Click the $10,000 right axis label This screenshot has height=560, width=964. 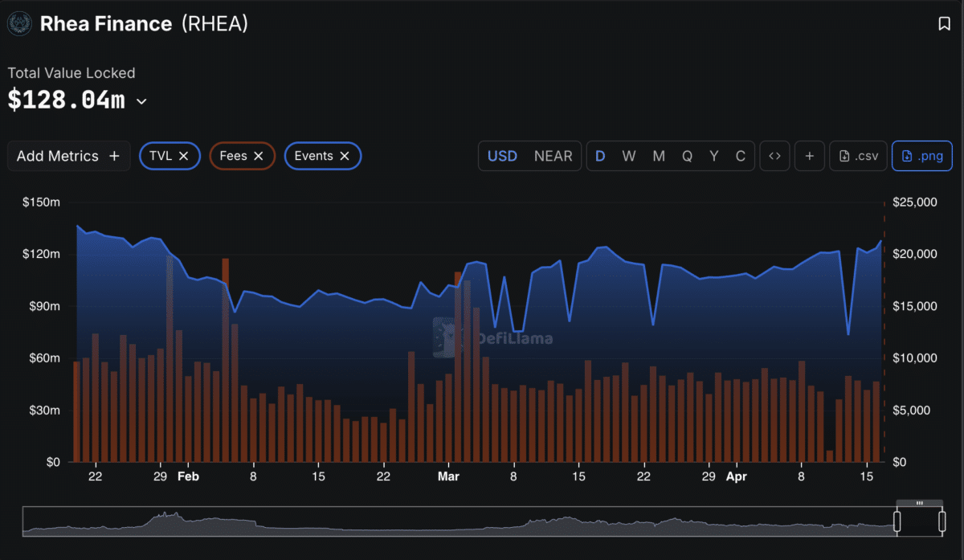click(x=915, y=358)
